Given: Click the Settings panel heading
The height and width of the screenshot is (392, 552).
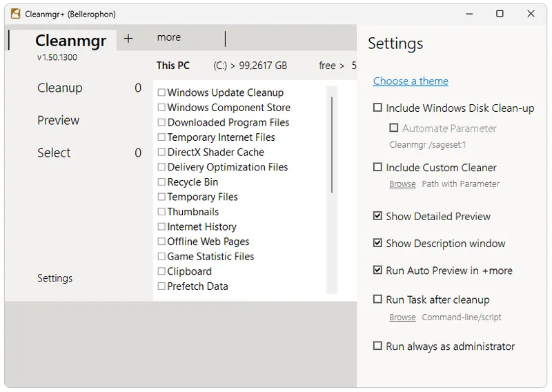Looking at the screenshot, I should click(395, 43).
